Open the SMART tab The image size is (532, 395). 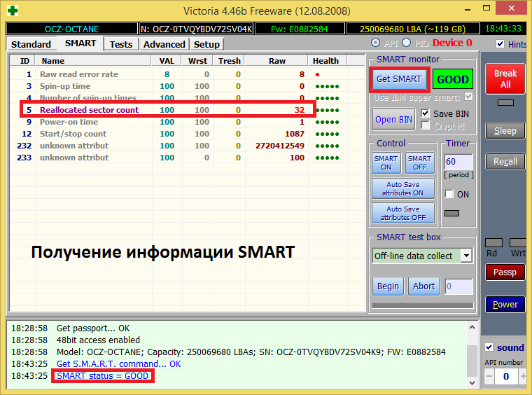tap(80, 43)
